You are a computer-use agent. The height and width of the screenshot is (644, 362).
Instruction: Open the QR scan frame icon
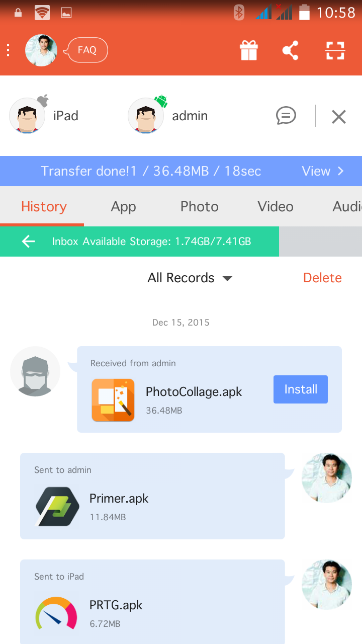[x=335, y=50]
